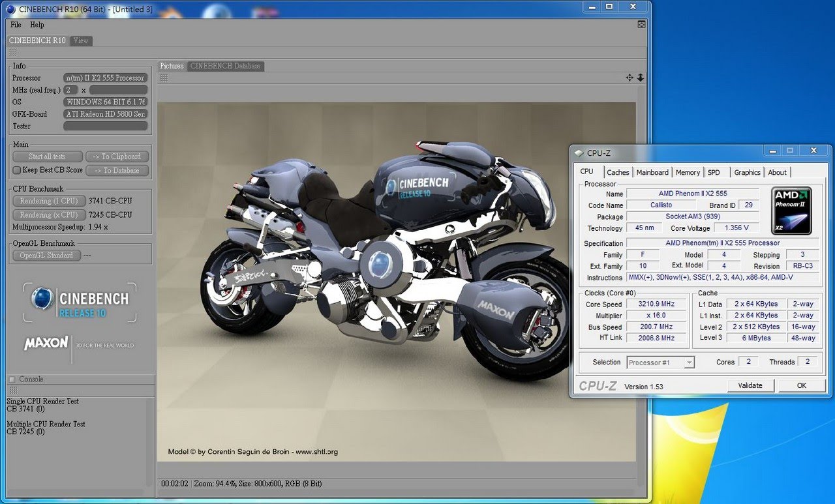This screenshot has height=504, width=835.
Task: Open the Help menu
Action: pyautogui.click(x=37, y=25)
